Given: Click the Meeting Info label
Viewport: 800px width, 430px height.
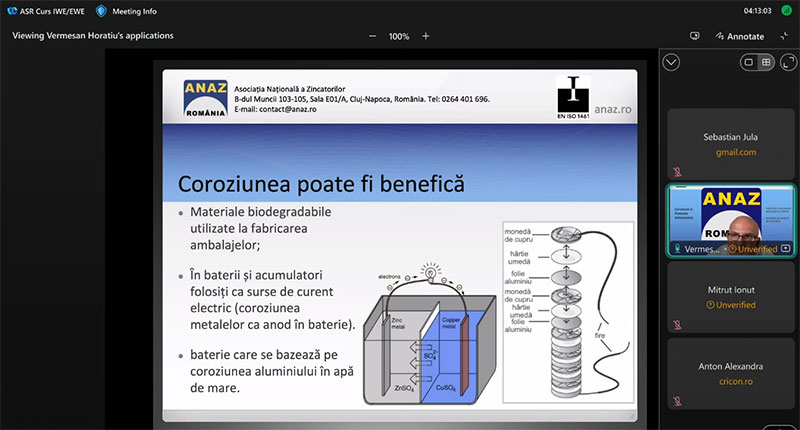Looking at the screenshot, I should 134,11.
